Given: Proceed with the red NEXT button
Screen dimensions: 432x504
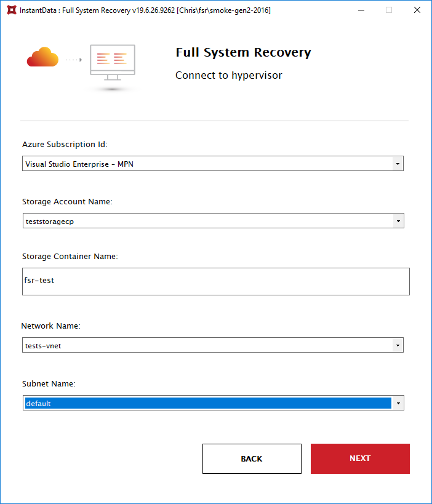Looking at the screenshot, I should click(360, 458).
